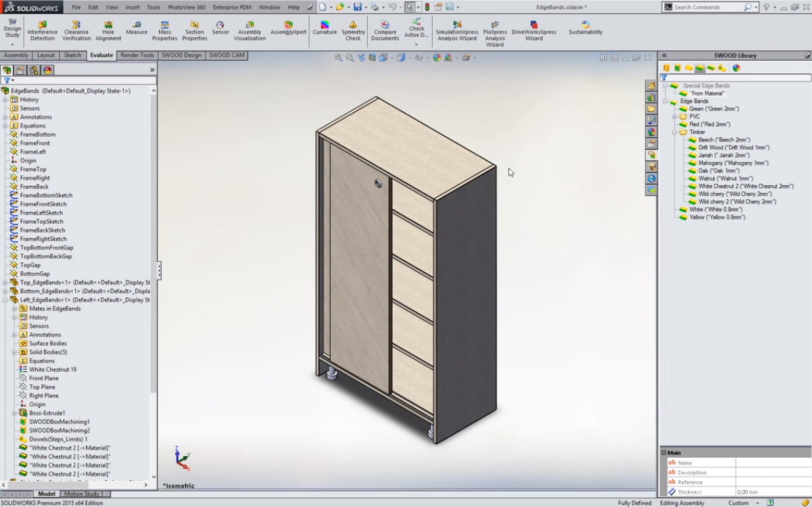Open the Assembly Visualization tool

click(250, 30)
